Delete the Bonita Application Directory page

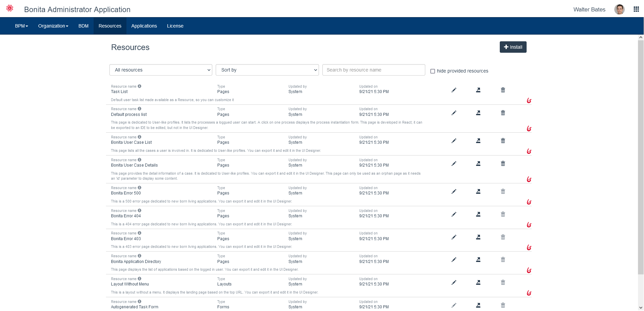[503, 259]
